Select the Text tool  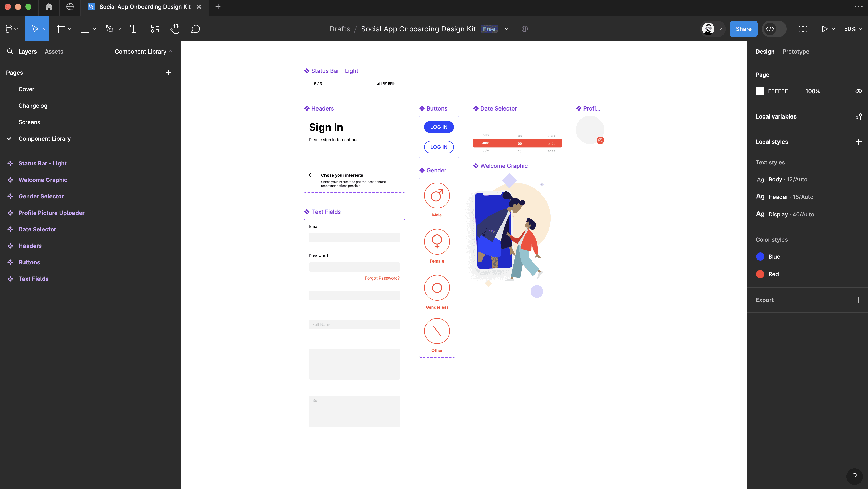tap(134, 29)
